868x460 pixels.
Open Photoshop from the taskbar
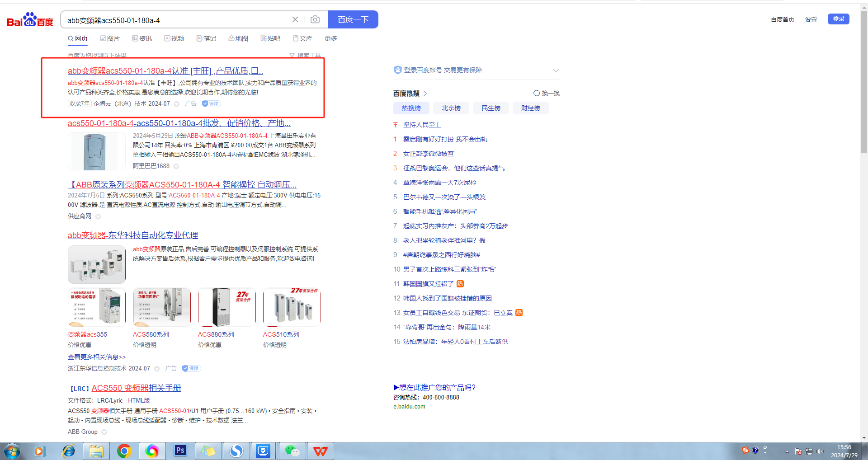(x=180, y=451)
